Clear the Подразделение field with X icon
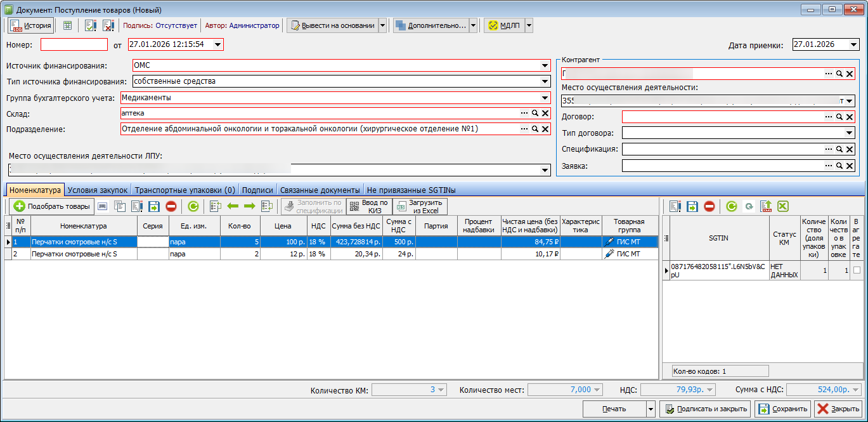The width and height of the screenshot is (868, 422). (545, 129)
